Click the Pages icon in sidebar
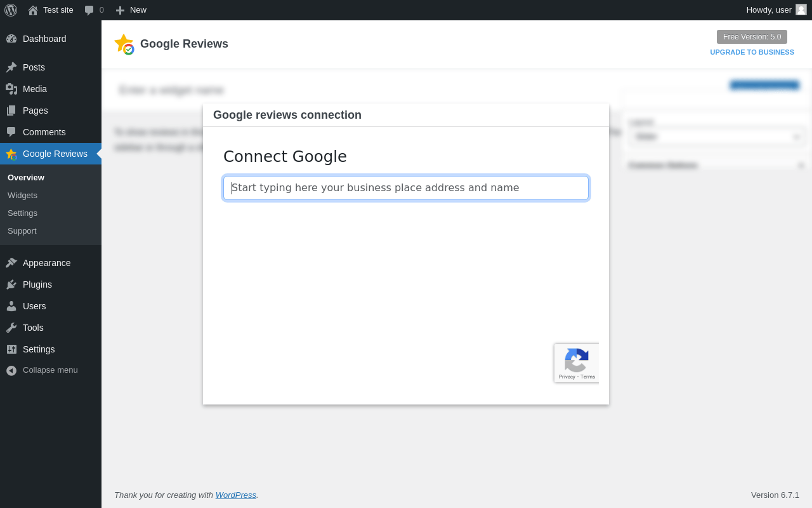 tap(11, 110)
